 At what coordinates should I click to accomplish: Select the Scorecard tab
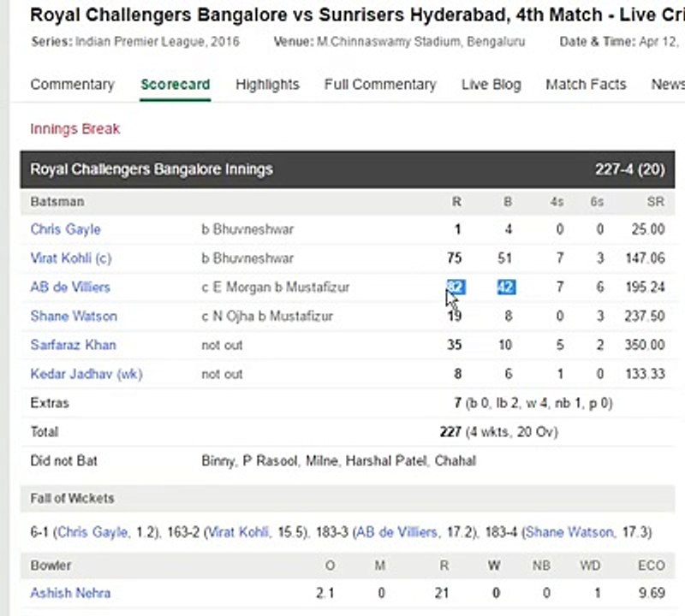176,84
